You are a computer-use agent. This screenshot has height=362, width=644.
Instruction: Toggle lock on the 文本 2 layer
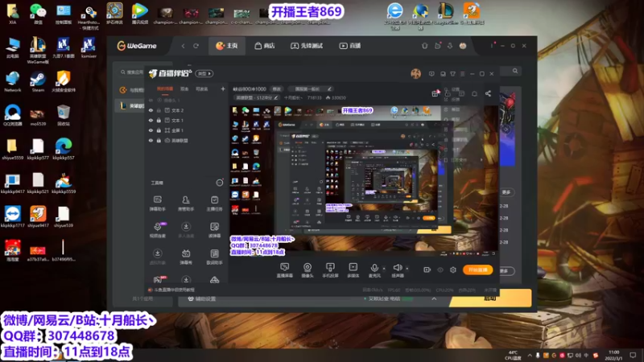pyautogui.click(x=159, y=110)
